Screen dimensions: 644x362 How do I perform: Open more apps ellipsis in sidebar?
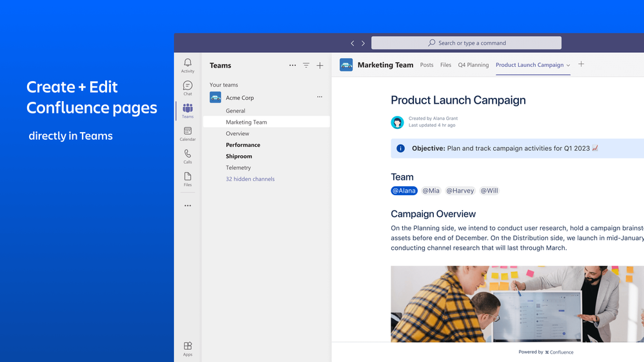pos(188,205)
